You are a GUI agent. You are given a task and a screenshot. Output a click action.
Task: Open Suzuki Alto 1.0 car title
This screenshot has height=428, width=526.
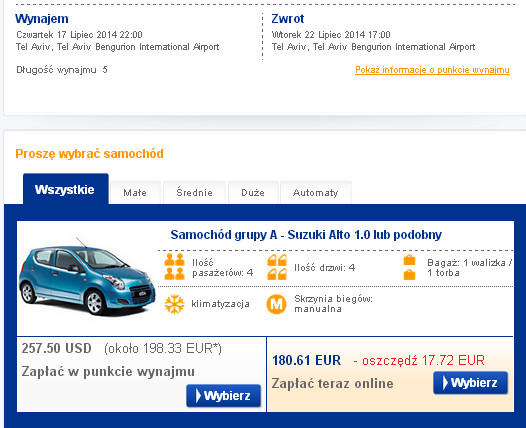306,235
